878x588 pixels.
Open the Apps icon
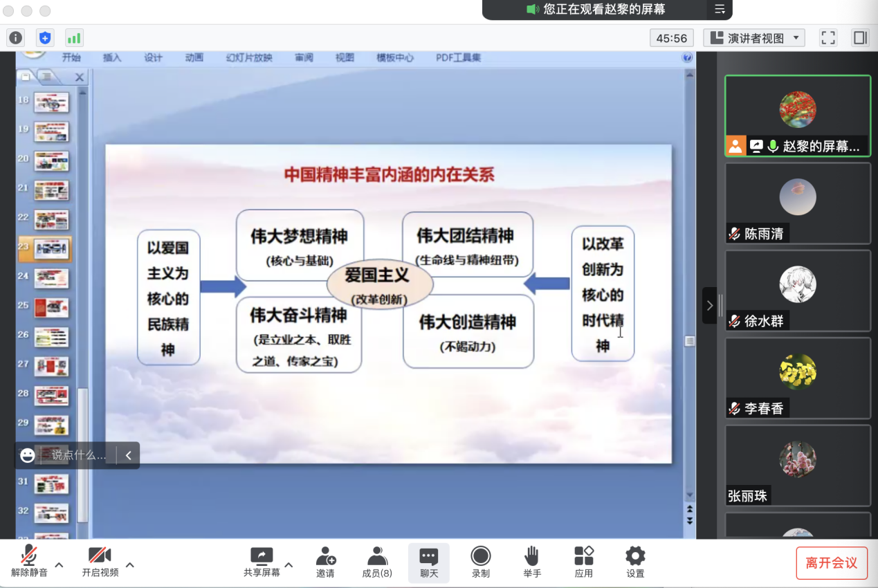point(583,562)
